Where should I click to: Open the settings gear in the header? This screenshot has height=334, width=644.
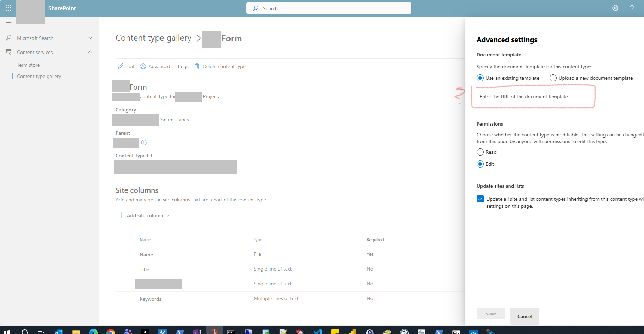(x=615, y=8)
